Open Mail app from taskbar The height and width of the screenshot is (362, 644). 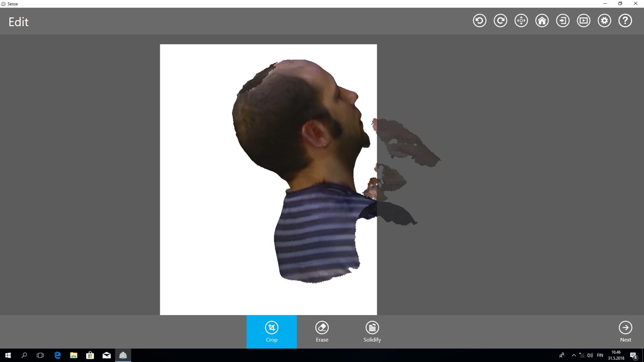pos(106,355)
